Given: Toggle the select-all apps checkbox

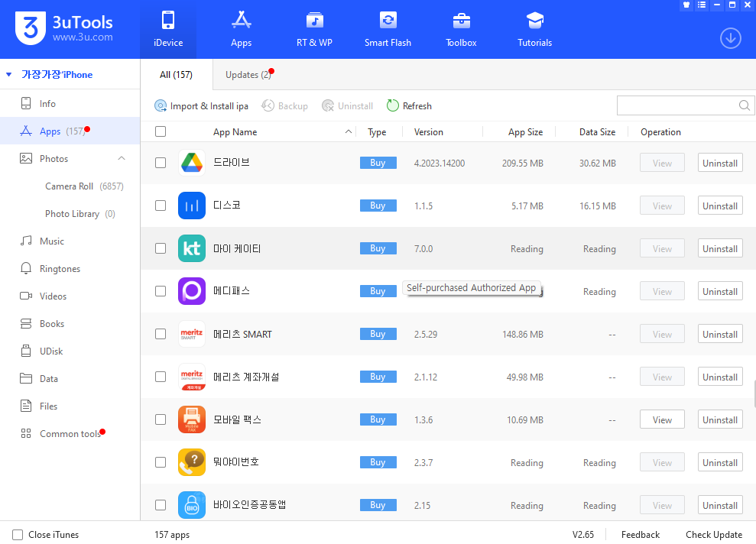Looking at the screenshot, I should [x=161, y=131].
